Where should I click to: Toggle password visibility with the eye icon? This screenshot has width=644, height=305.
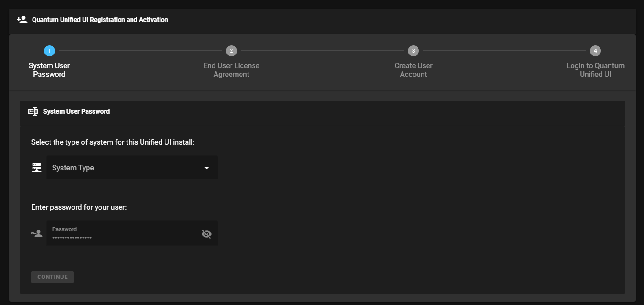[207, 234]
